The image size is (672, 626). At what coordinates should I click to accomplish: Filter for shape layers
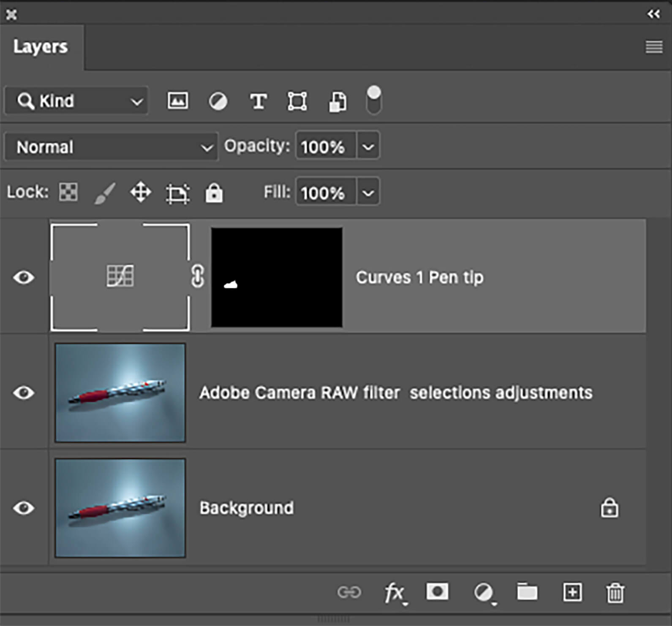coord(297,101)
